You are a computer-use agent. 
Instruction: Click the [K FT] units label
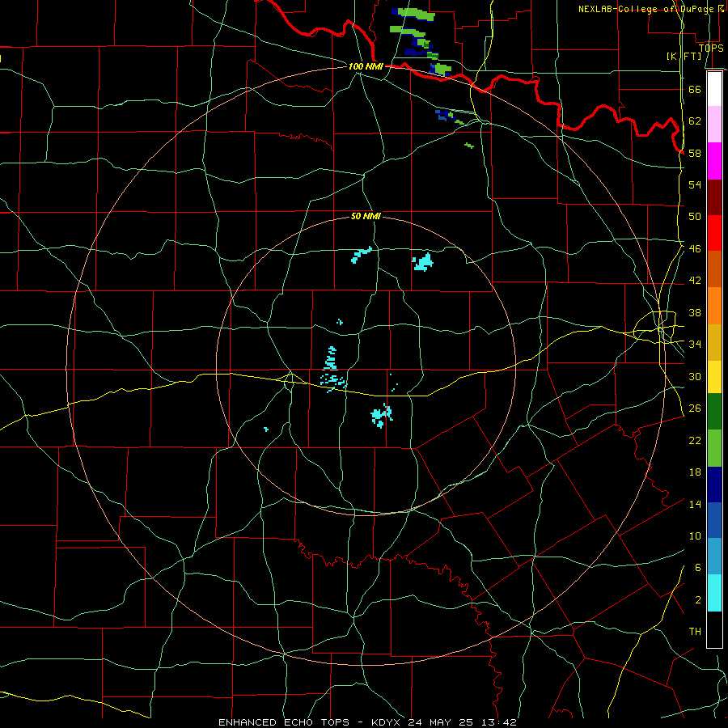(684, 56)
